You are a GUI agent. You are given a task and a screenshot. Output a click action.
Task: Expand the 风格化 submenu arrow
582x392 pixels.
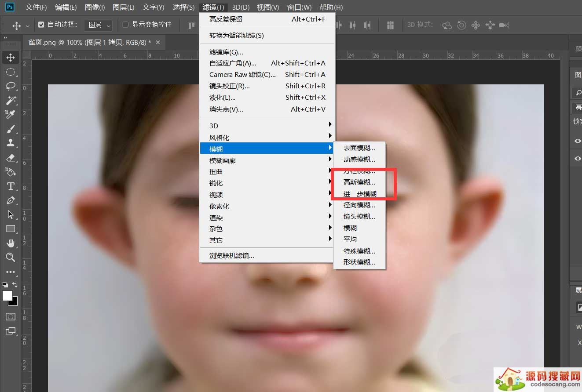click(330, 136)
